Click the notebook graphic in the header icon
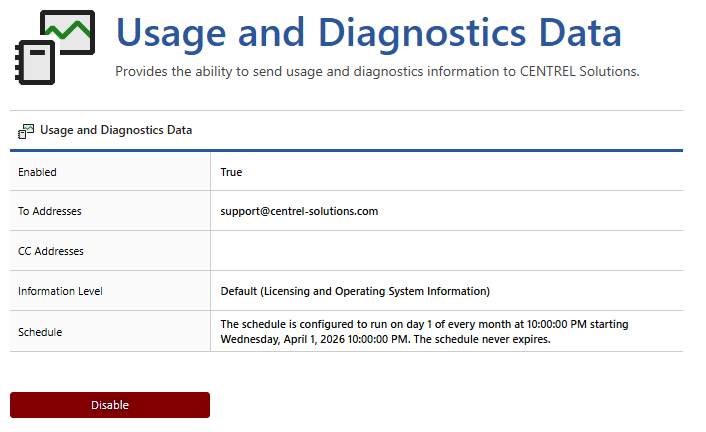706x432 pixels. tap(36, 64)
